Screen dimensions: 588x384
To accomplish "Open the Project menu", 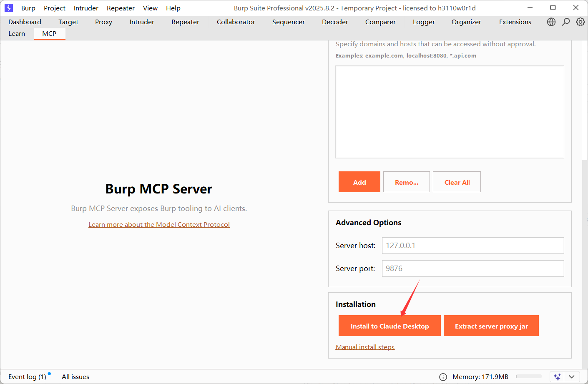I will click(55, 8).
